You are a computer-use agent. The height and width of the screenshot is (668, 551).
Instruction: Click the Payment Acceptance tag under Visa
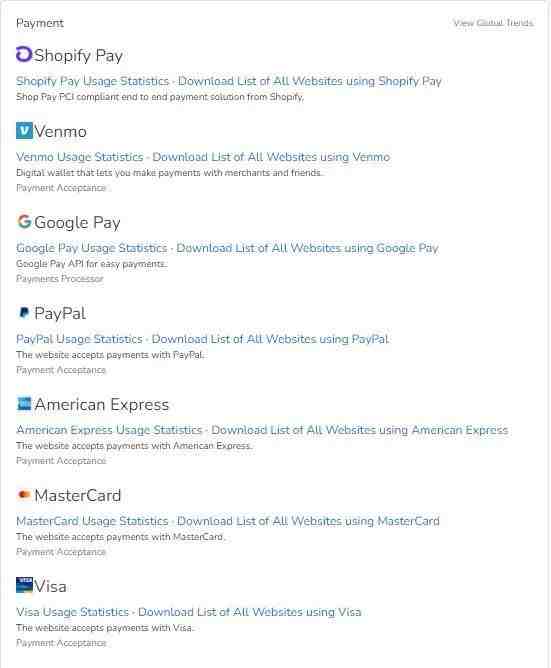[61, 643]
